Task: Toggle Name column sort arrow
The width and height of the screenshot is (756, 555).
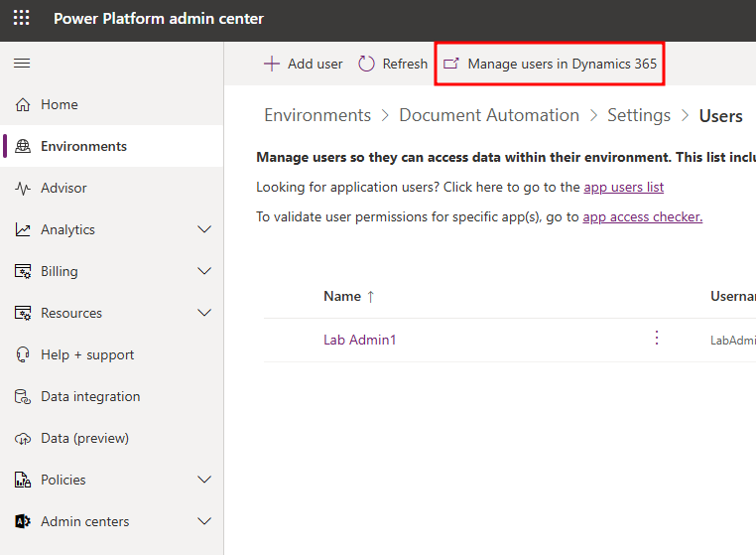Action: (x=371, y=296)
